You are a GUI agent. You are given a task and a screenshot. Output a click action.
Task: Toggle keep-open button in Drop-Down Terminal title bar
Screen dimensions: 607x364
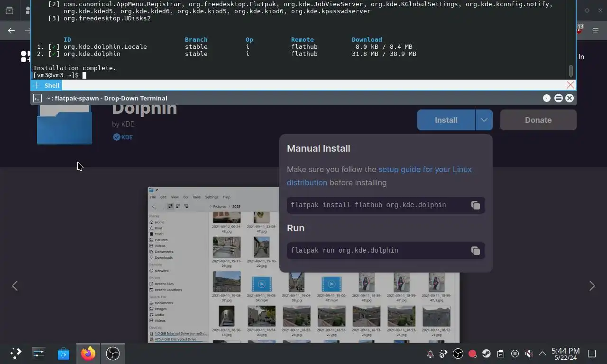coord(547,98)
